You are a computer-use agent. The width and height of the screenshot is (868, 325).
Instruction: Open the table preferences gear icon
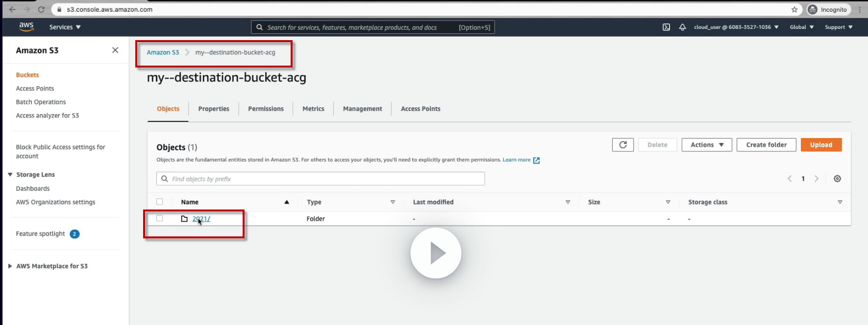click(837, 179)
